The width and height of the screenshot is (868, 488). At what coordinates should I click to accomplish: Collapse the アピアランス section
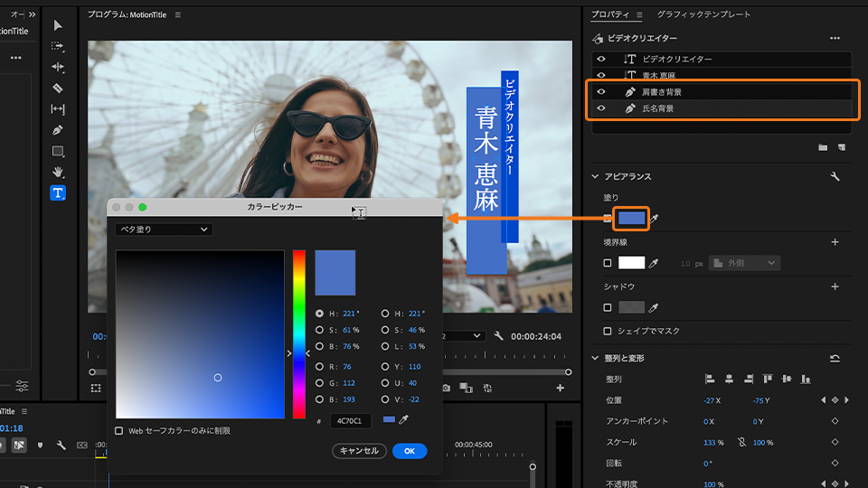[x=595, y=176]
